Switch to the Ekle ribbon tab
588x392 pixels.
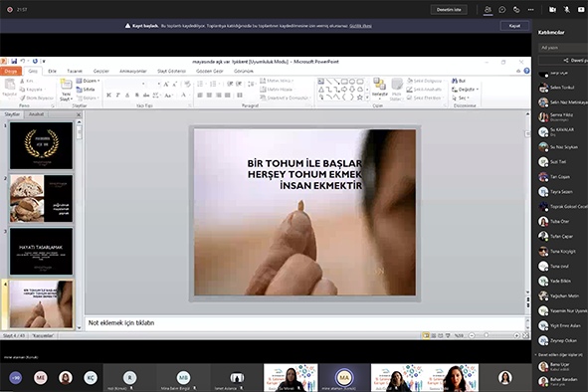tap(52, 71)
